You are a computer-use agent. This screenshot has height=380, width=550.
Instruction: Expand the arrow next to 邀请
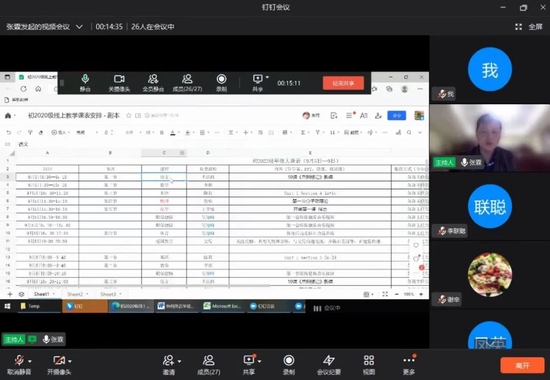[180, 361]
